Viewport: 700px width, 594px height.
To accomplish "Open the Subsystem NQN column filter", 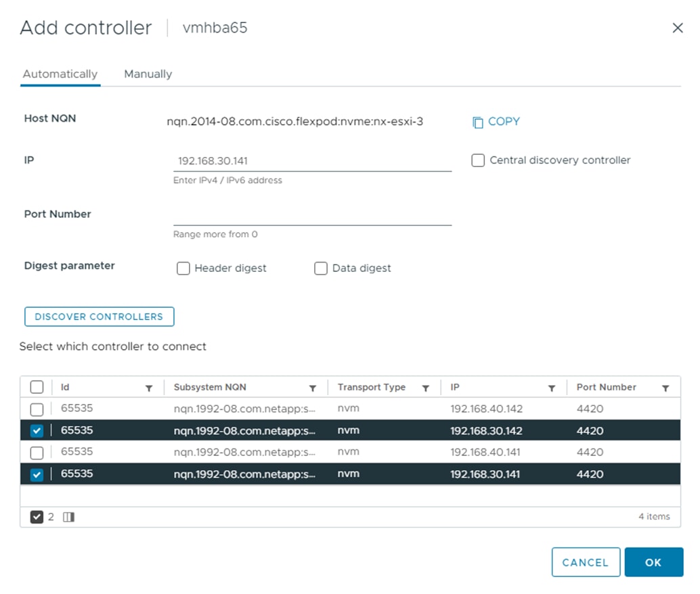I will pos(313,388).
